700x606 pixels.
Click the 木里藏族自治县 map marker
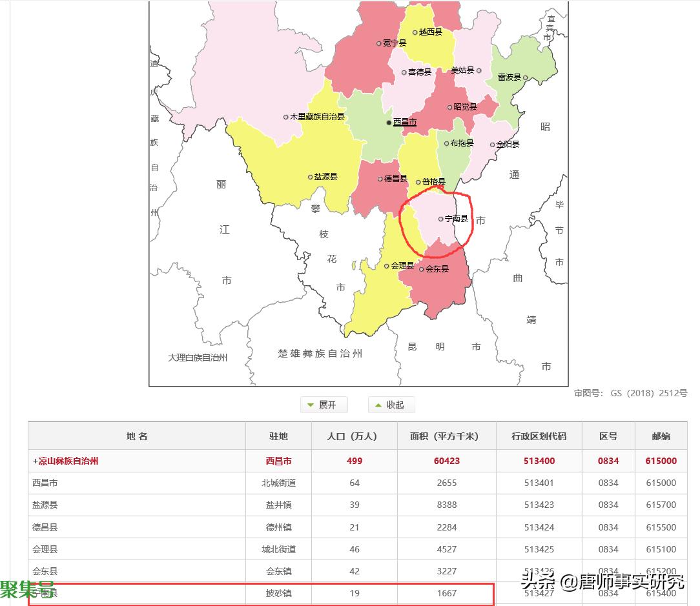[285, 117]
